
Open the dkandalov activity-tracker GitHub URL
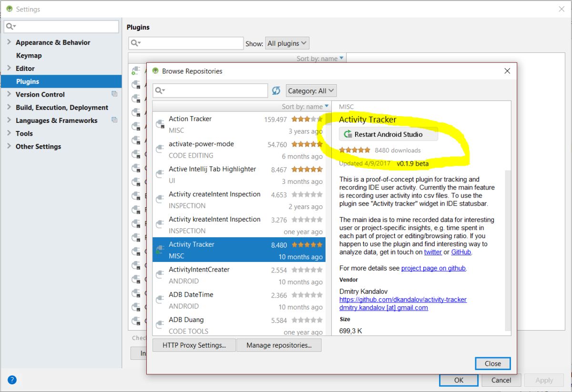click(x=403, y=300)
